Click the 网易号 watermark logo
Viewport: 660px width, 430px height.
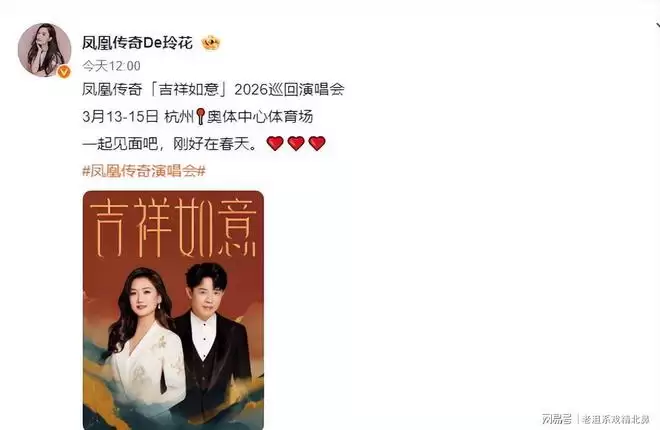[557, 419]
